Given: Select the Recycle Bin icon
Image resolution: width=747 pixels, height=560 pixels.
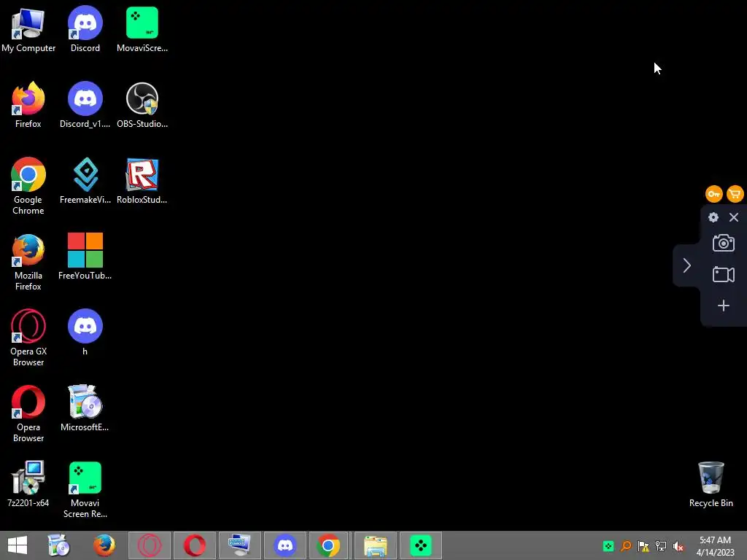Looking at the screenshot, I should coord(711,484).
